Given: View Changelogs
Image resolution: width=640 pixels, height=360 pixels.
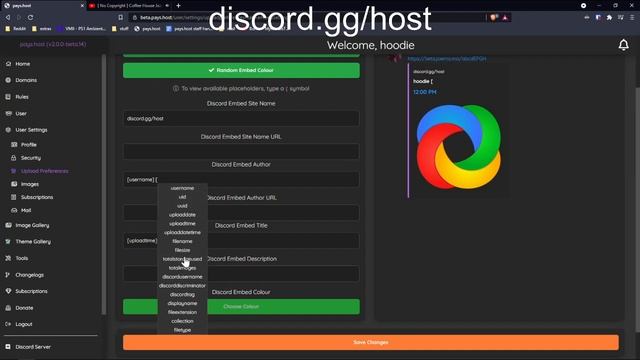Looking at the screenshot, I should tap(24, 275).
